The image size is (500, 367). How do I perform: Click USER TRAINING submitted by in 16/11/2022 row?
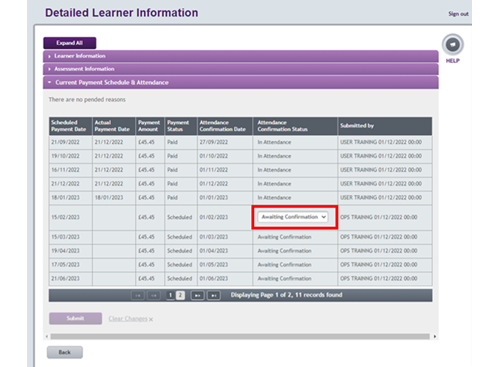click(x=381, y=170)
